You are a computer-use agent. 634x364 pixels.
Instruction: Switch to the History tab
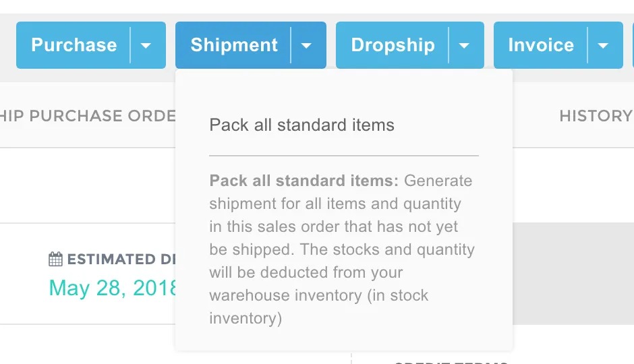pos(595,116)
